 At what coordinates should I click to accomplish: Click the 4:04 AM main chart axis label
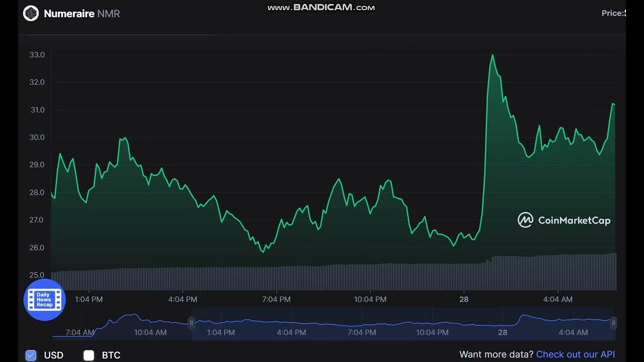(558, 299)
